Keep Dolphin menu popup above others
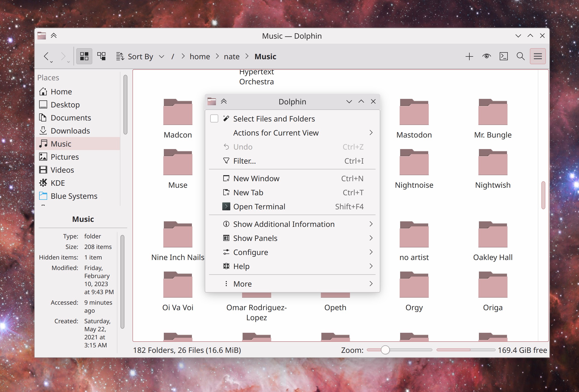 coord(224,101)
